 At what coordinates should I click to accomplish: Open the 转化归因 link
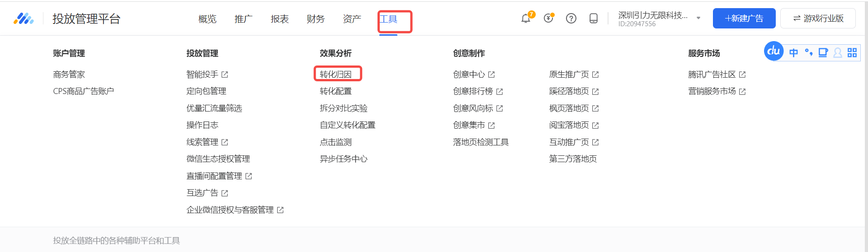pos(335,75)
